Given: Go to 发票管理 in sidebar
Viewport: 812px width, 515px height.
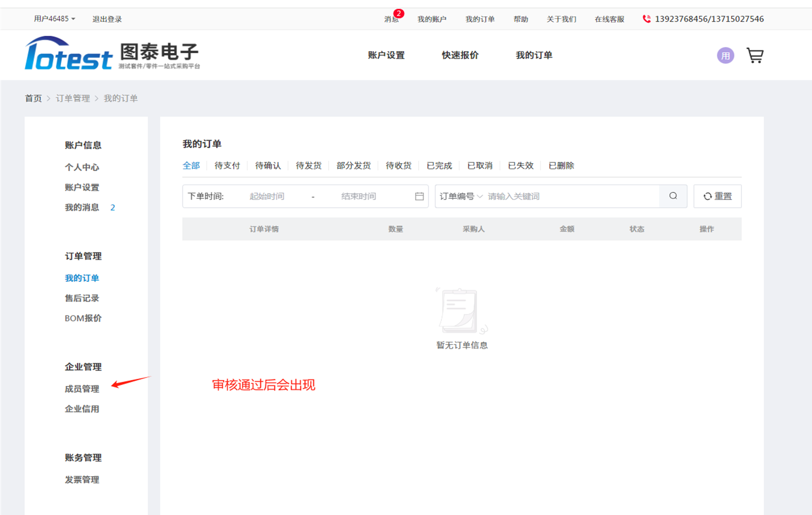Looking at the screenshot, I should [82, 480].
